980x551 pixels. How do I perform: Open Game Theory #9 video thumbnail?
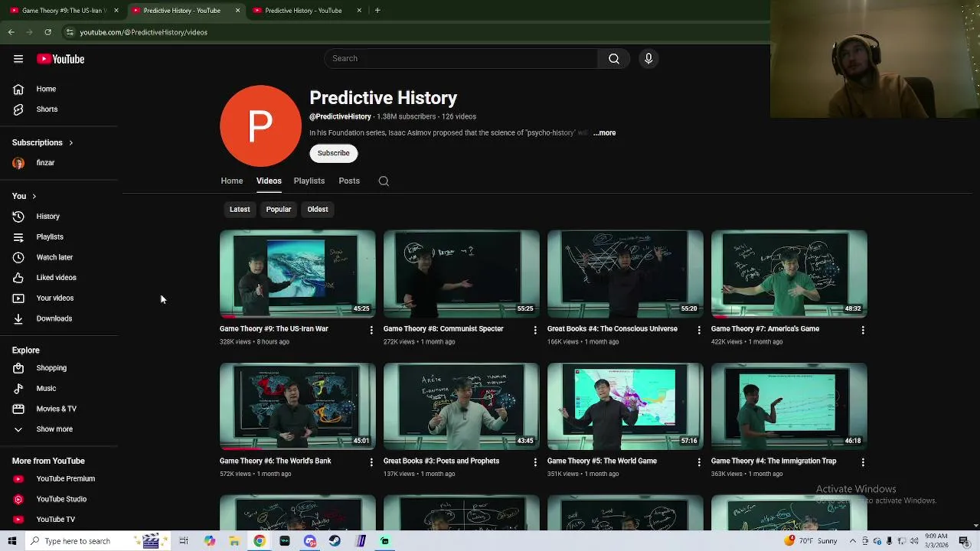[x=298, y=274]
